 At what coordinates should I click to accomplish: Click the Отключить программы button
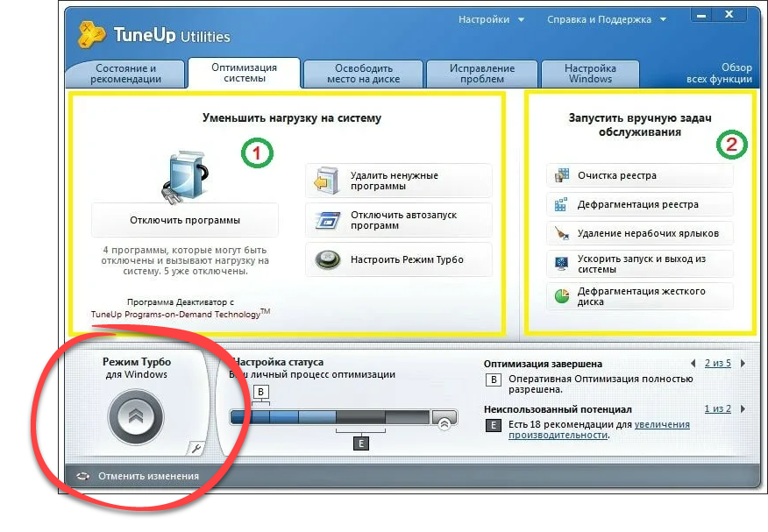pos(185,220)
